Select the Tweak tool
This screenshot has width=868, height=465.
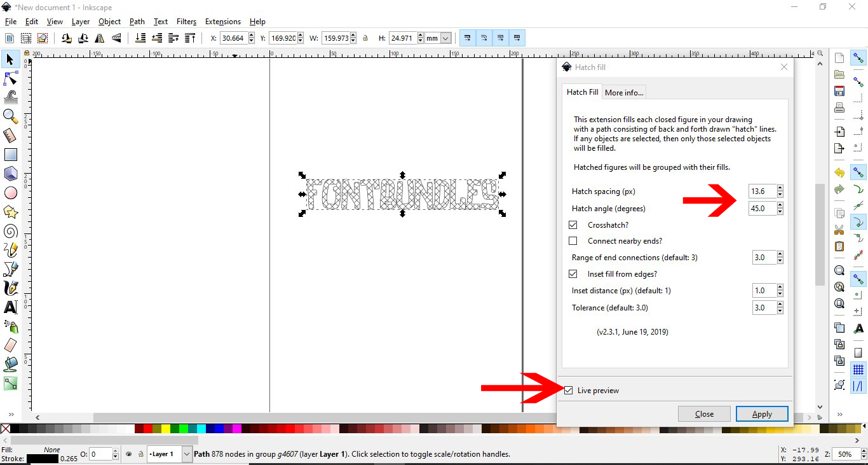pyautogui.click(x=10, y=97)
